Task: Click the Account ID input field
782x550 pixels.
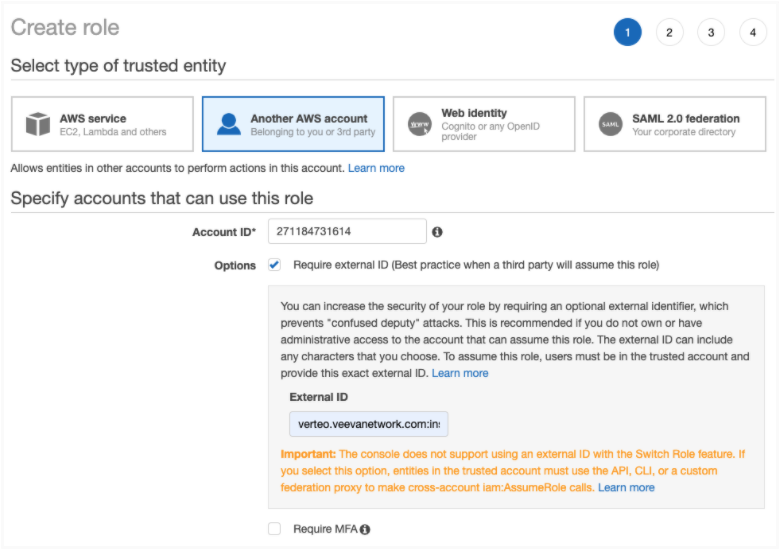Action: 347,232
